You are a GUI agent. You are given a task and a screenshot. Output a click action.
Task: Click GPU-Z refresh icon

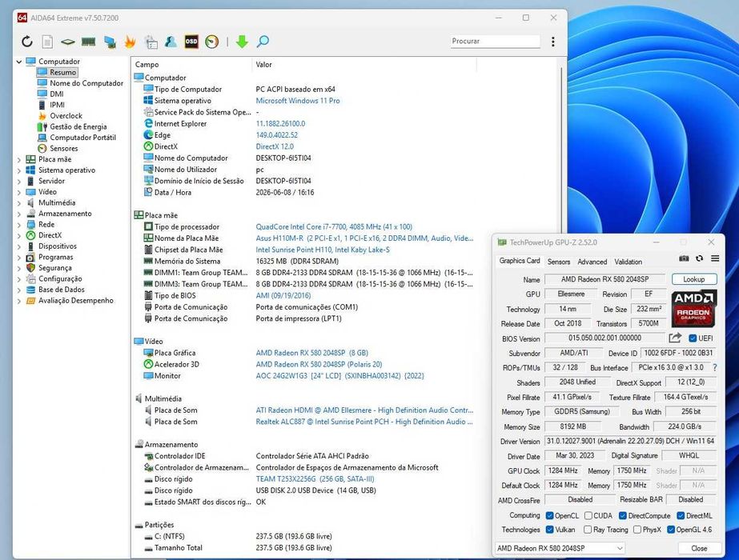point(700,258)
